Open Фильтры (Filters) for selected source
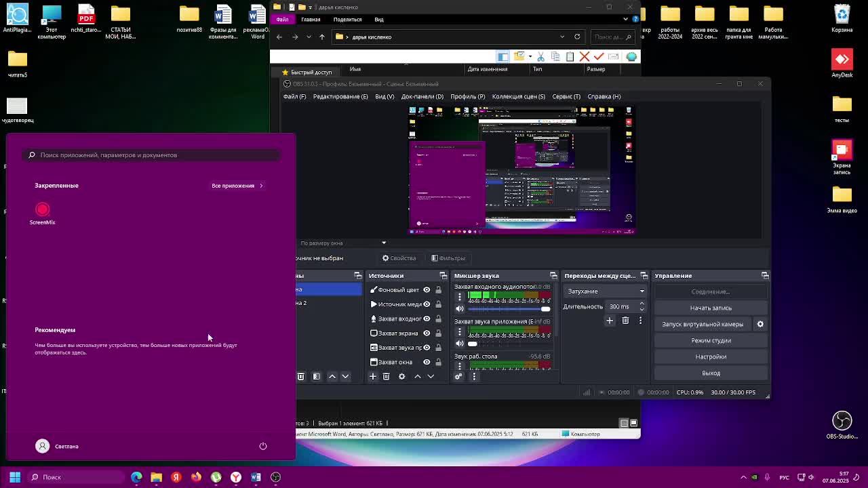Viewport: 868px width, 488px height. coord(448,258)
